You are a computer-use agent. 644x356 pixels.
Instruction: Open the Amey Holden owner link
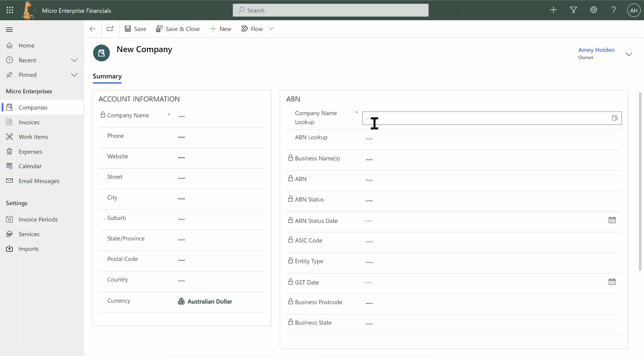[596, 50]
